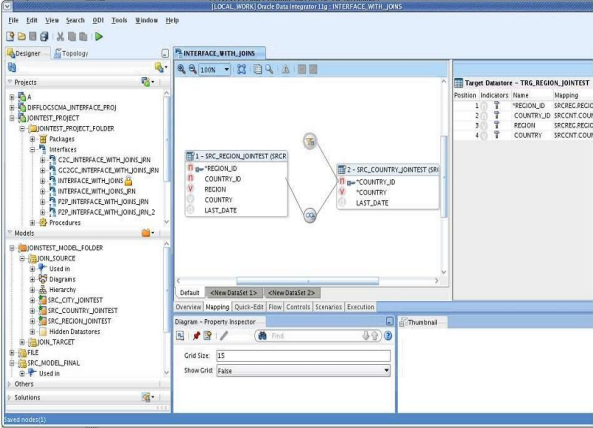Open the File menu

point(13,20)
